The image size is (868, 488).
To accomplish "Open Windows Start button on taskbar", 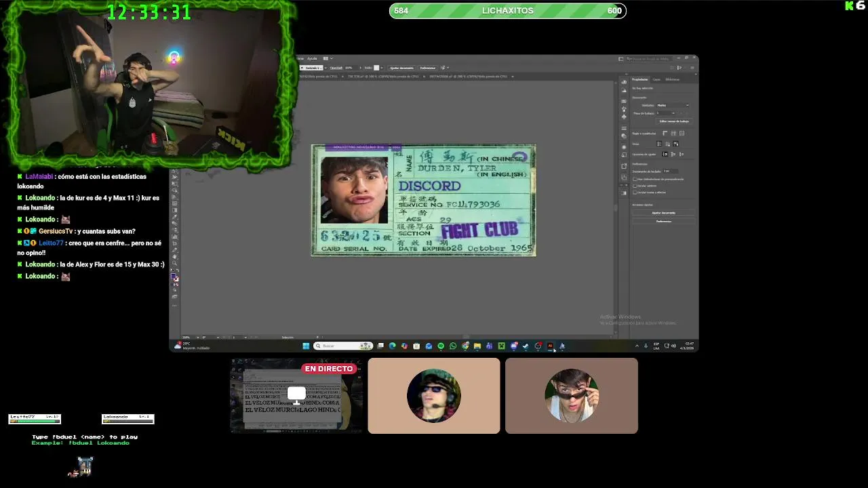I will coord(306,346).
